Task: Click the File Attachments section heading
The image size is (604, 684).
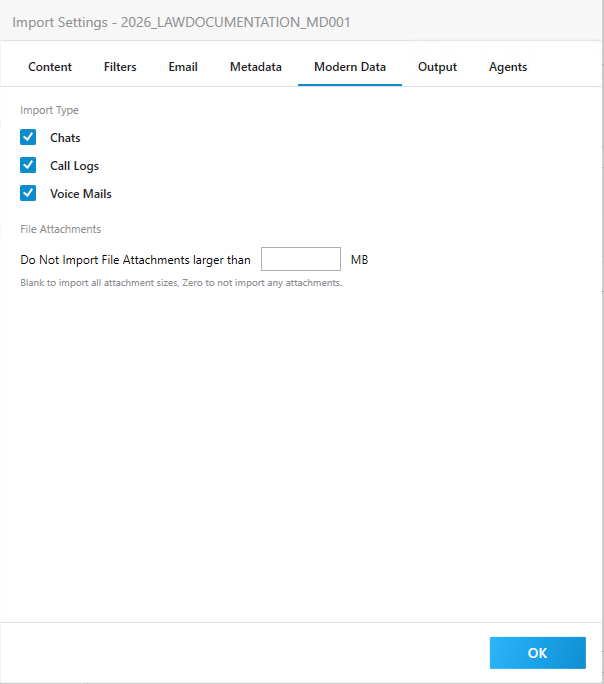Action: click(x=60, y=229)
